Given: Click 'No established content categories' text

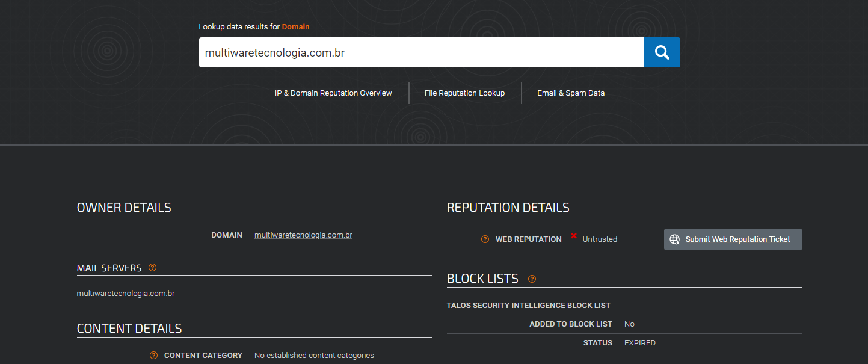Looking at the screenshot, I should click(314, 356).
